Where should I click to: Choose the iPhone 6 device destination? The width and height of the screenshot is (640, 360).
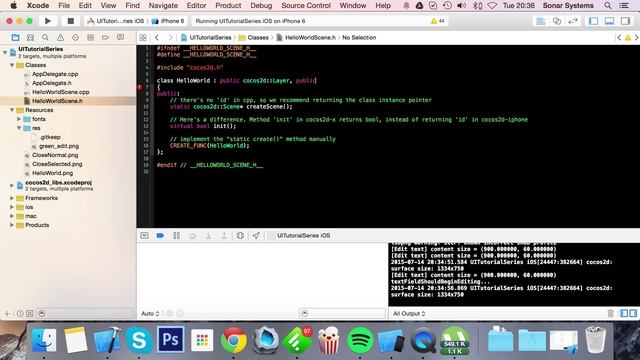pyautogui.click(x=168, y=21)
